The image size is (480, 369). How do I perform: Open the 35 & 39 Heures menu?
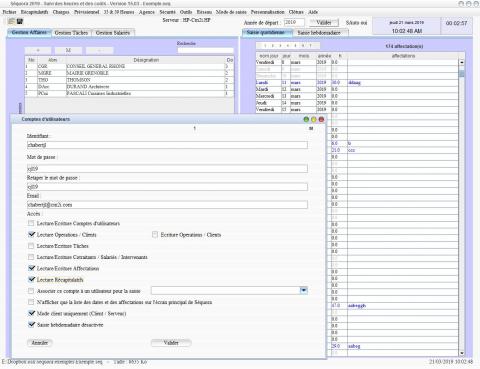pos(119,12)
